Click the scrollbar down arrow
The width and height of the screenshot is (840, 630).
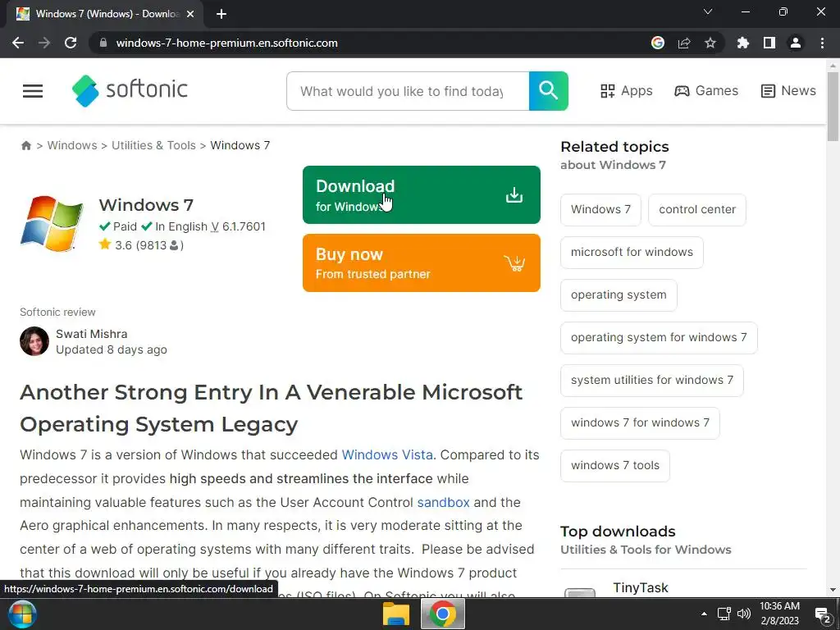(x=833, y=590)
